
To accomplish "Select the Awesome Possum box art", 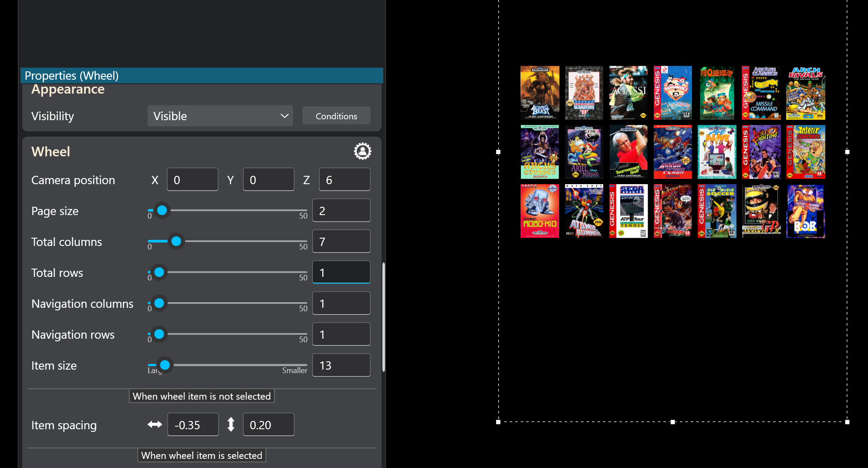I will pos(672,211).
